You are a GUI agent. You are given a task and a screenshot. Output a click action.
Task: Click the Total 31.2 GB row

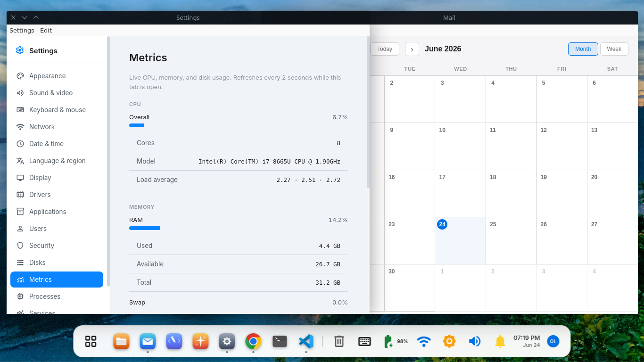(239, 282)
